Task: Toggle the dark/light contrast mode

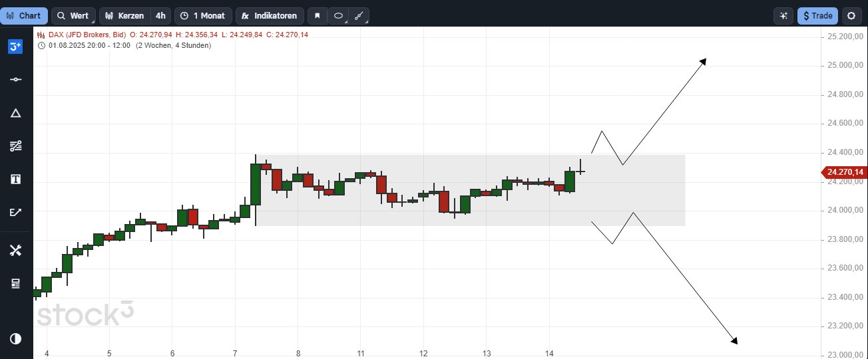Action: click(x=15, y=339)
